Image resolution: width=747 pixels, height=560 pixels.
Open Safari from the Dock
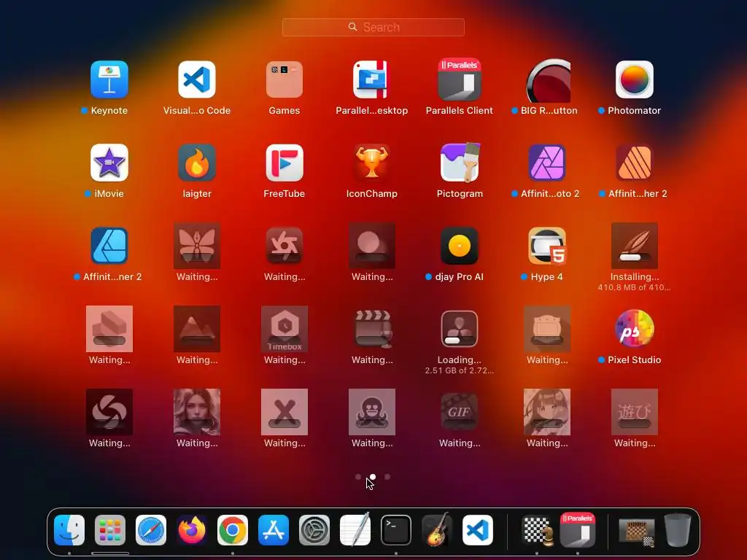tap(151, 530)
